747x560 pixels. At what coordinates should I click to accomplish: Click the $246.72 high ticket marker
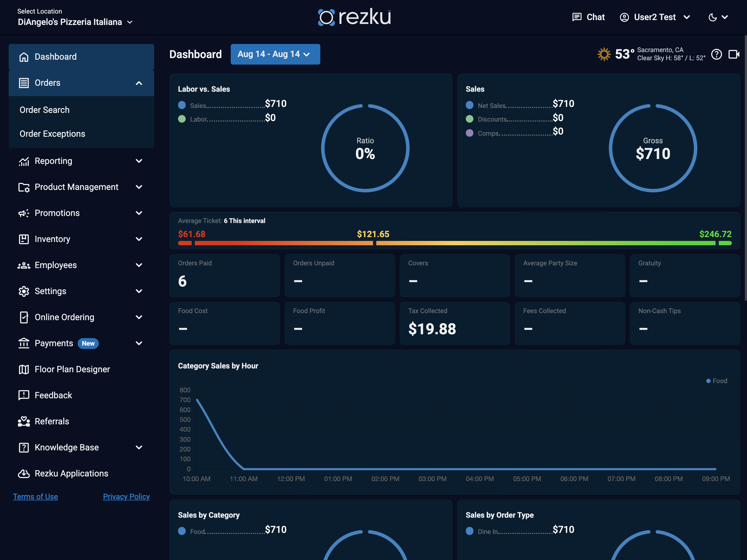pyautogui.click(x=715, y=234)
